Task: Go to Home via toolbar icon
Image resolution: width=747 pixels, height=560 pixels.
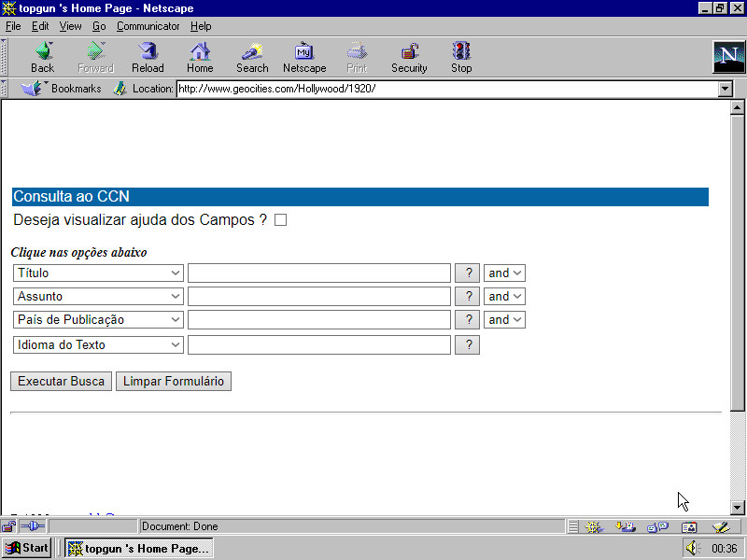Action: [x=200, y=56]
